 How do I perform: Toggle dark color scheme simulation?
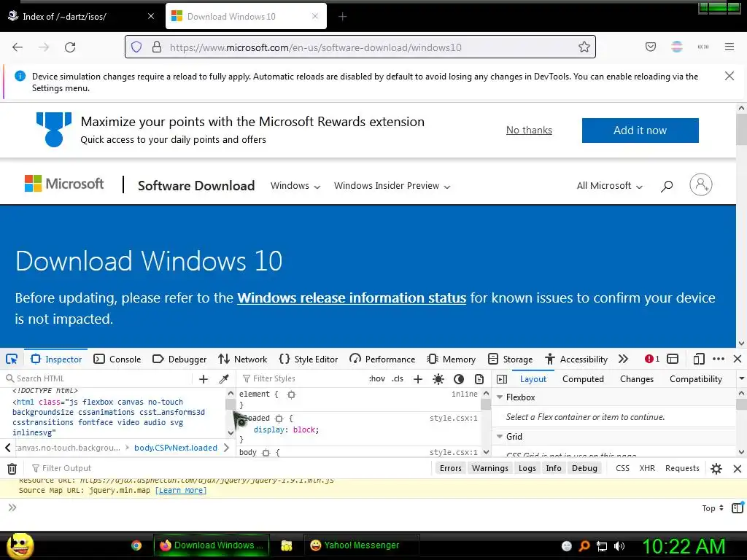click(459, 379)
